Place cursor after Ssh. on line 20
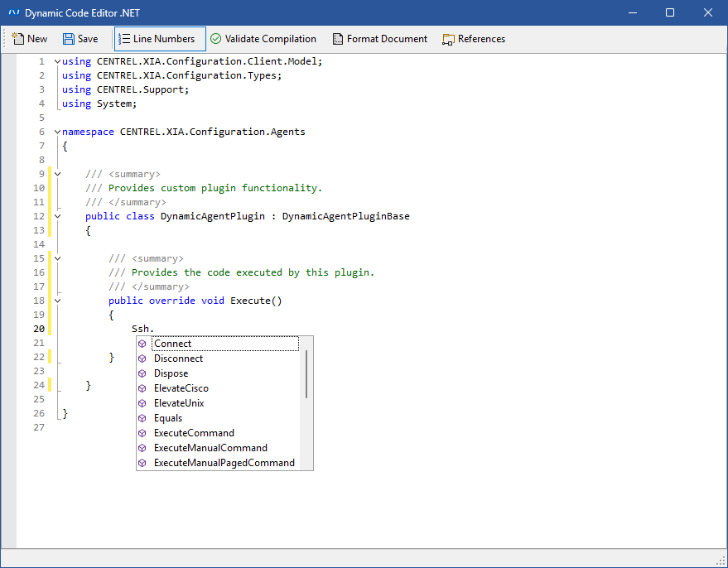Image resolution: width=728 pixels, height=568 pixels. pos(156,329)
